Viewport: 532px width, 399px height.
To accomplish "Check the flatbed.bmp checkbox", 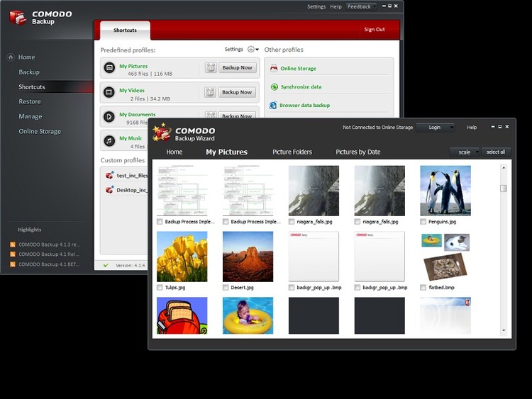I will point(423,287).
